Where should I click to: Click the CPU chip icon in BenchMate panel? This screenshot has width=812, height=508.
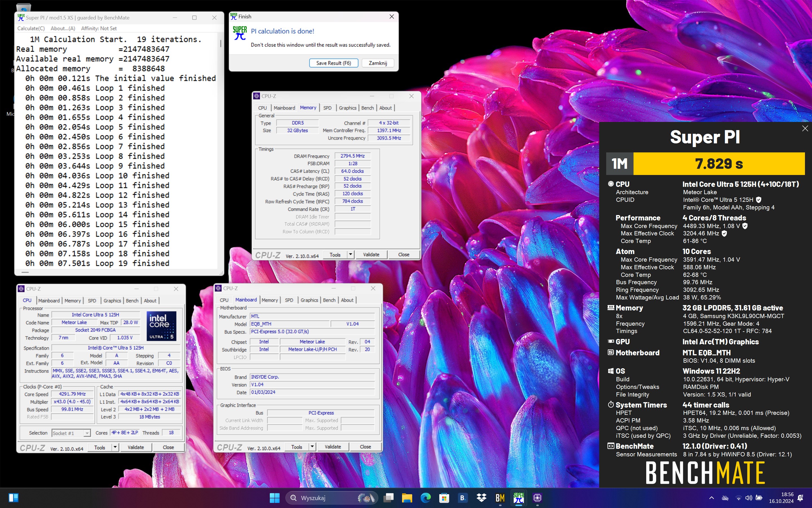(x=611, y=184)
